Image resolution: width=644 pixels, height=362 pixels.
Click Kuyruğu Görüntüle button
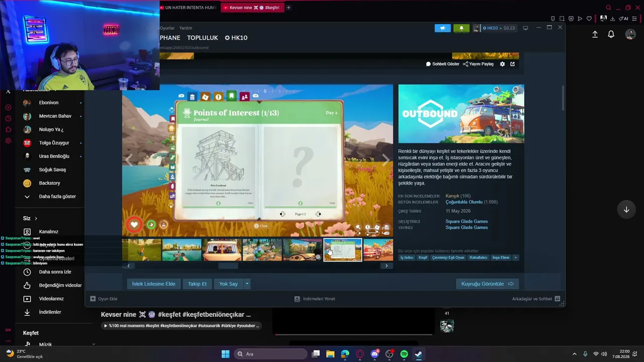tap(488, 284)
